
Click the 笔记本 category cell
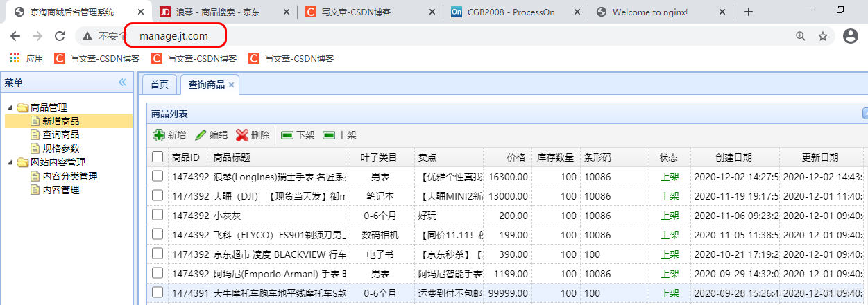(380, 196)
